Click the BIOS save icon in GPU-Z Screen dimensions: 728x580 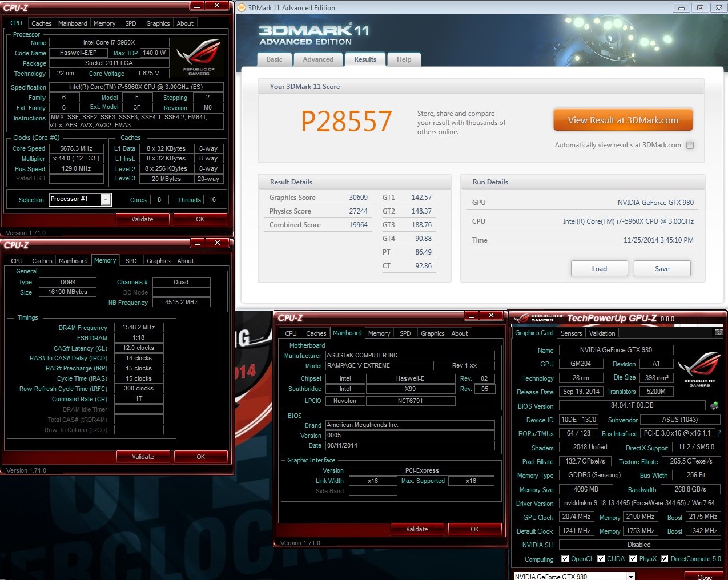point(714,406)
